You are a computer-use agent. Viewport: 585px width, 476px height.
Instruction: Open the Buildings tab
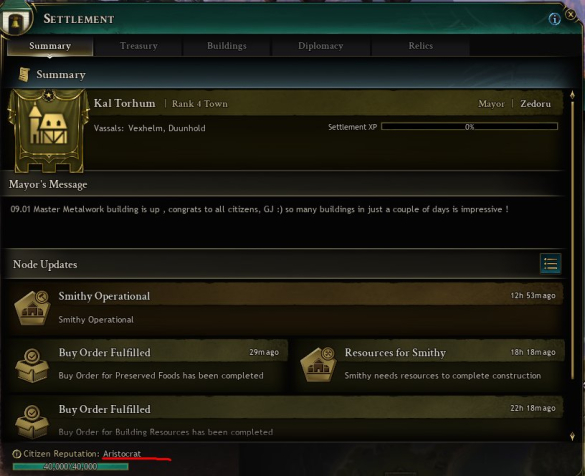point(226,46)
